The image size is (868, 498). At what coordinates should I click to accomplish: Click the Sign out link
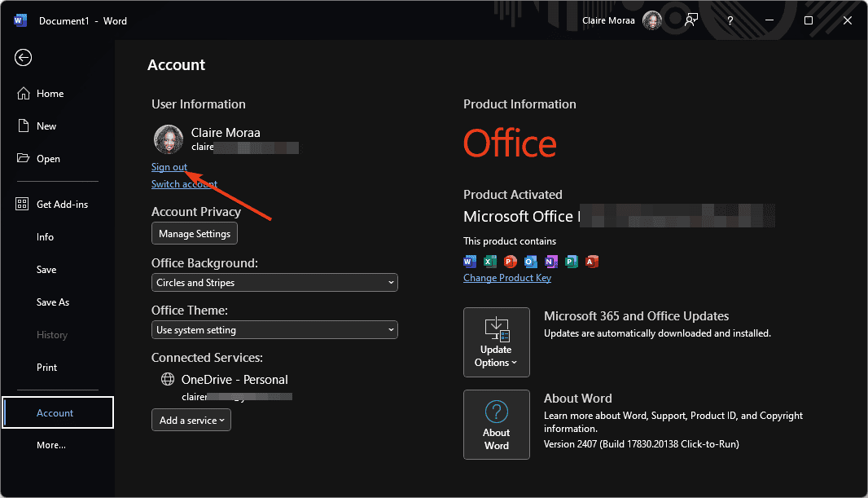pos(169,167)
